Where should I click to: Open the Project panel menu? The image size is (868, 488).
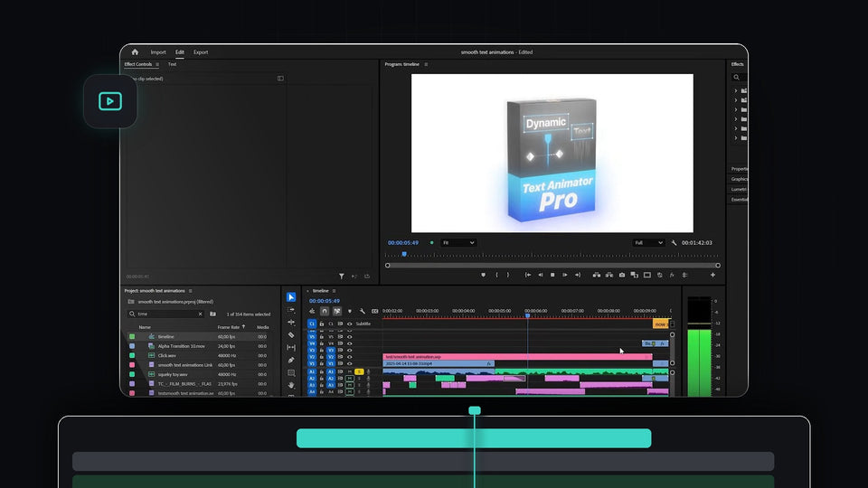tap(191, 291)
